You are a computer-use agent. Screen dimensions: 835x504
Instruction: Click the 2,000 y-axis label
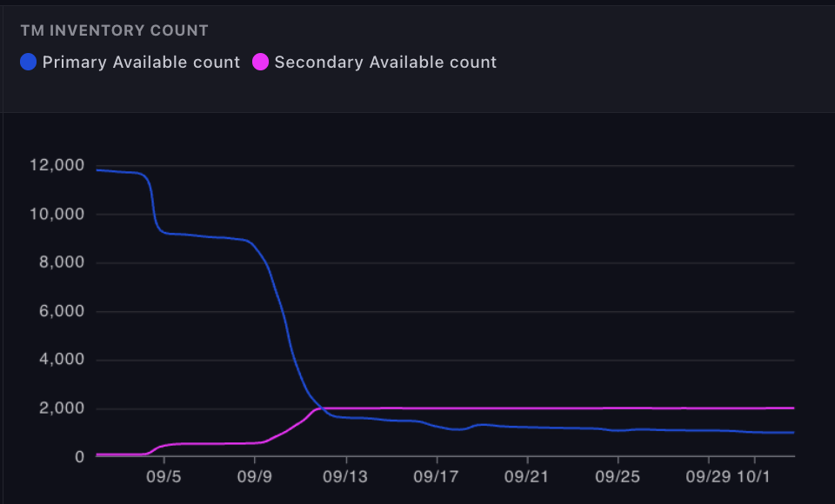click(x=62, y=408)
